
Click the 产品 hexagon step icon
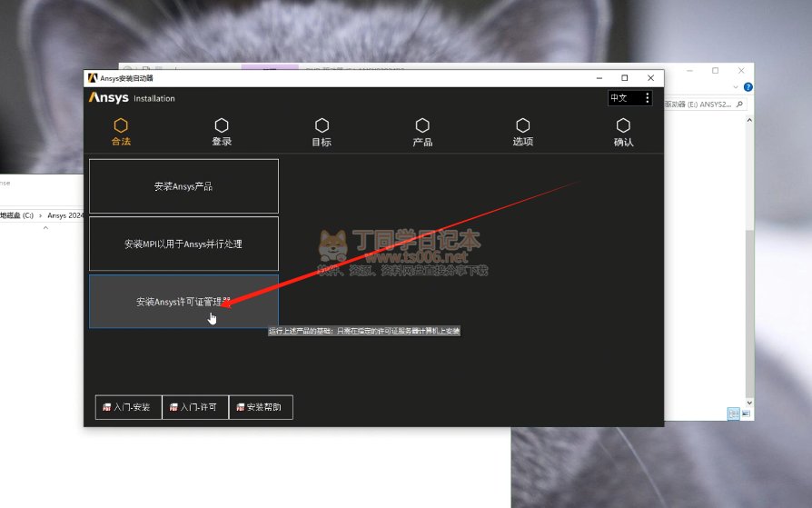click(x=422, y=125)
